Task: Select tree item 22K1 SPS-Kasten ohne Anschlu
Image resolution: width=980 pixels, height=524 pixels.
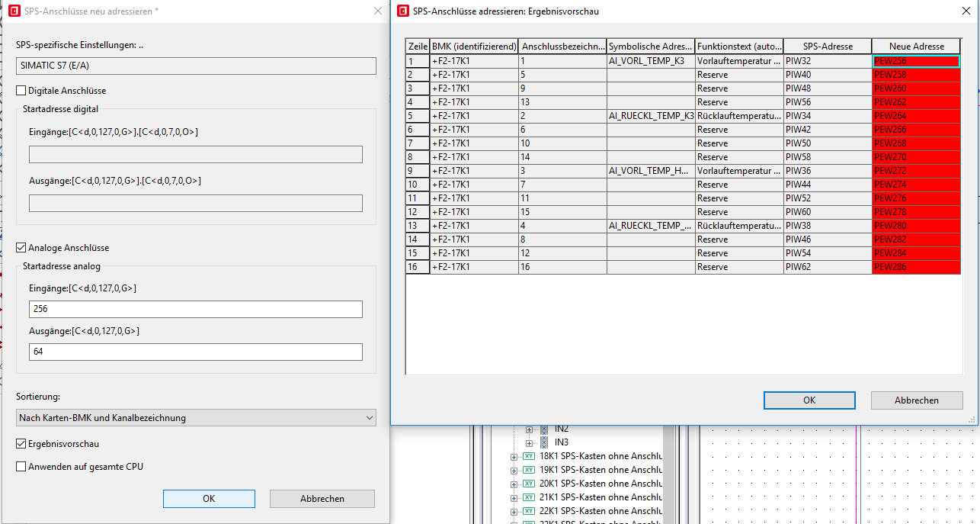Action: point(600,511)
